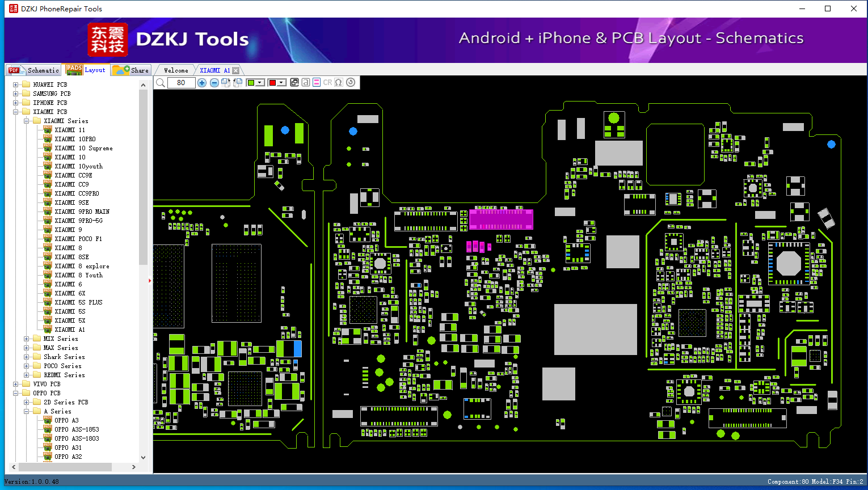The width and height of the screenshot is (868, 490).
Task: Click the red color swatch in toolbar
Action: tap(272, 83)
